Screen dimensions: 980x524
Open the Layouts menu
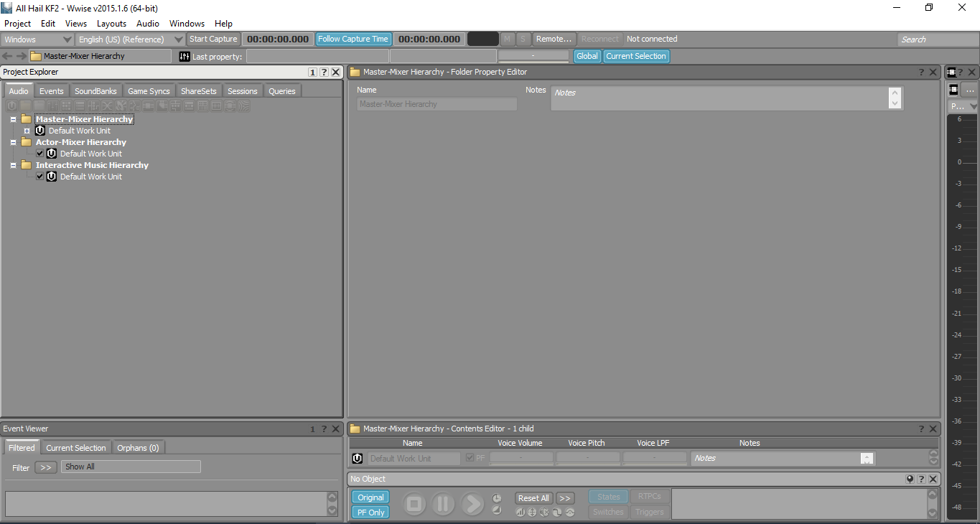tap(111, 24)
